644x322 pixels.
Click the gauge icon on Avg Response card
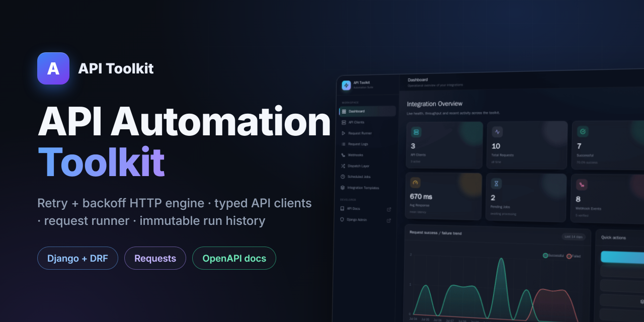point(415,183)
